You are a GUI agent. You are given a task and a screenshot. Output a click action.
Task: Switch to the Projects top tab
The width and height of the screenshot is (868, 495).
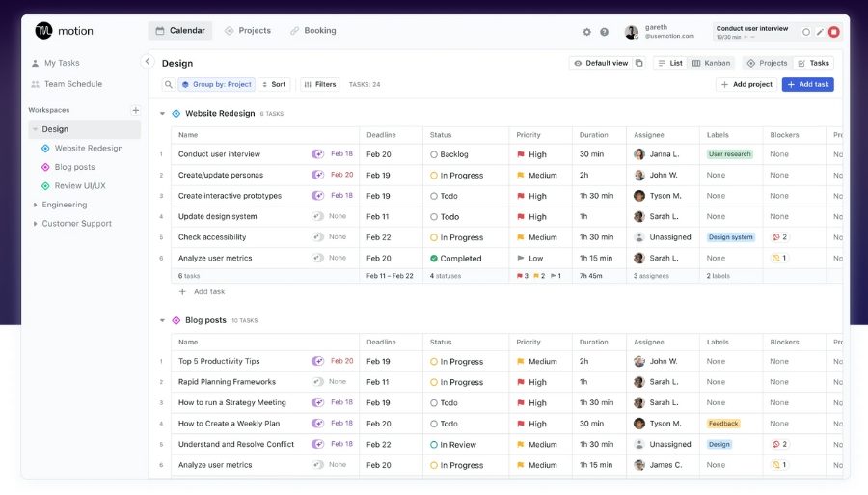point(248,31)
